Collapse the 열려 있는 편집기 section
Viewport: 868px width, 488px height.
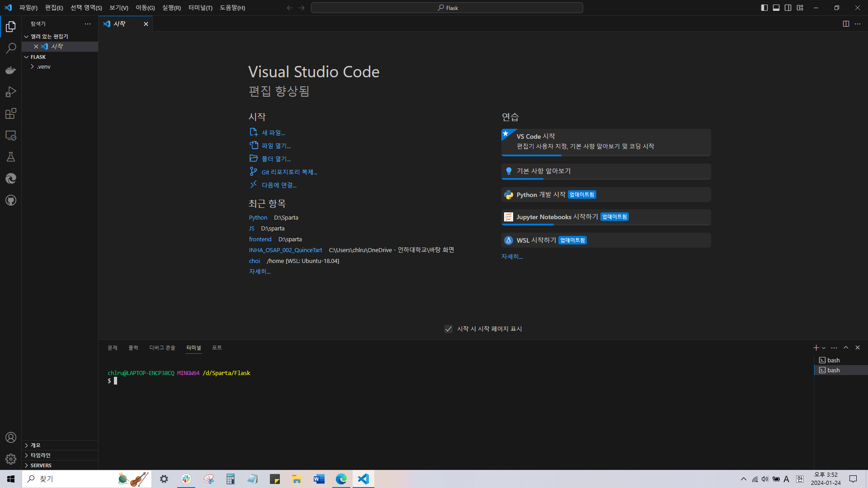pos(60,37)
